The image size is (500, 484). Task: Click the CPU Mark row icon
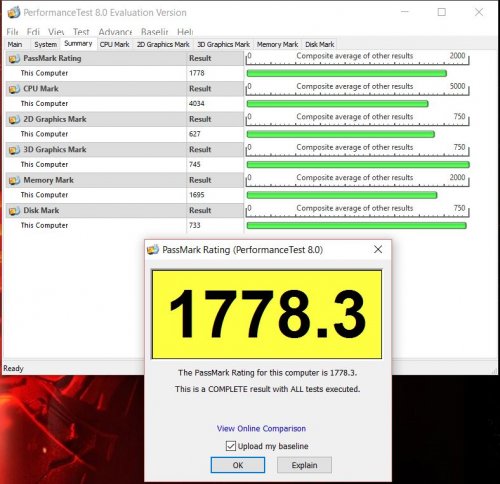coord(14,89)
